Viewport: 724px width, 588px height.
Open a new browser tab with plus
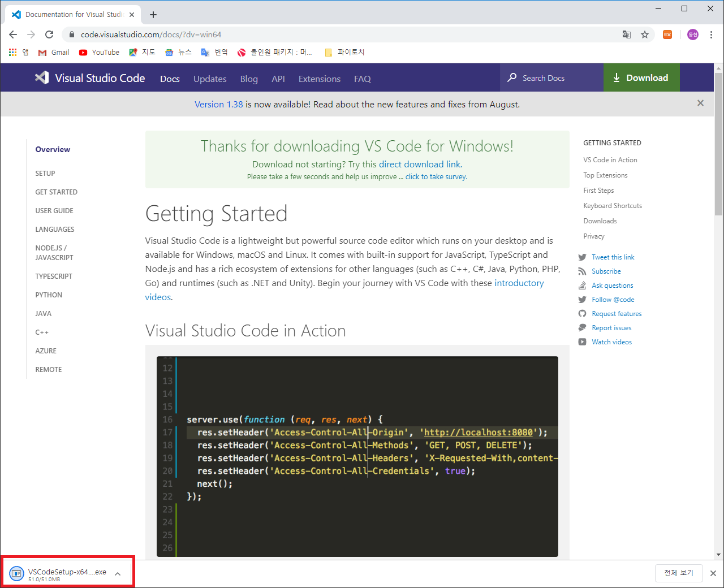pyautogui.click(x=153, y=15)
